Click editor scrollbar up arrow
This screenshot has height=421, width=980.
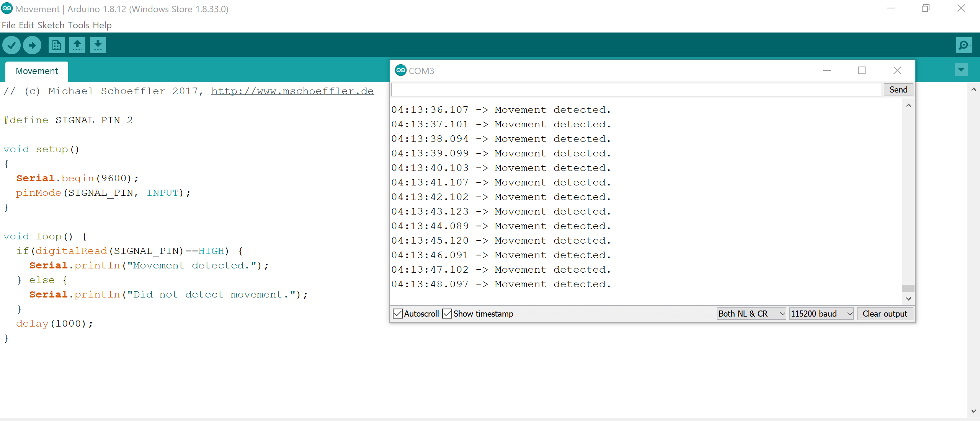973,89
